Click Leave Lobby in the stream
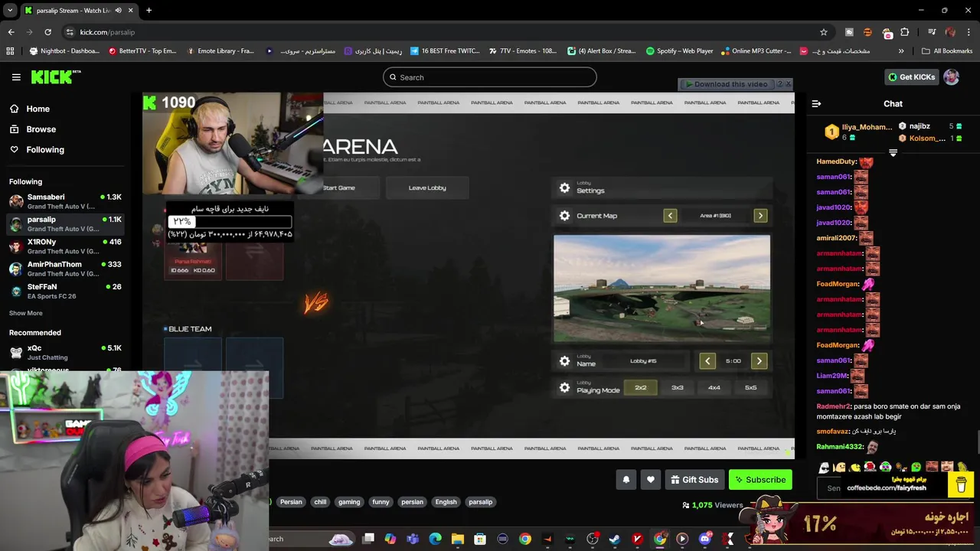The width and height of the screenshot is (980, 551). coord(427,187)
